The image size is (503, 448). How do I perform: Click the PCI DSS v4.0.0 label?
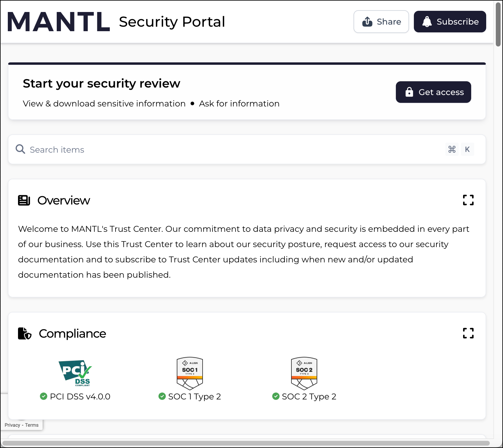pyautogui.click(x=80, y=396)
